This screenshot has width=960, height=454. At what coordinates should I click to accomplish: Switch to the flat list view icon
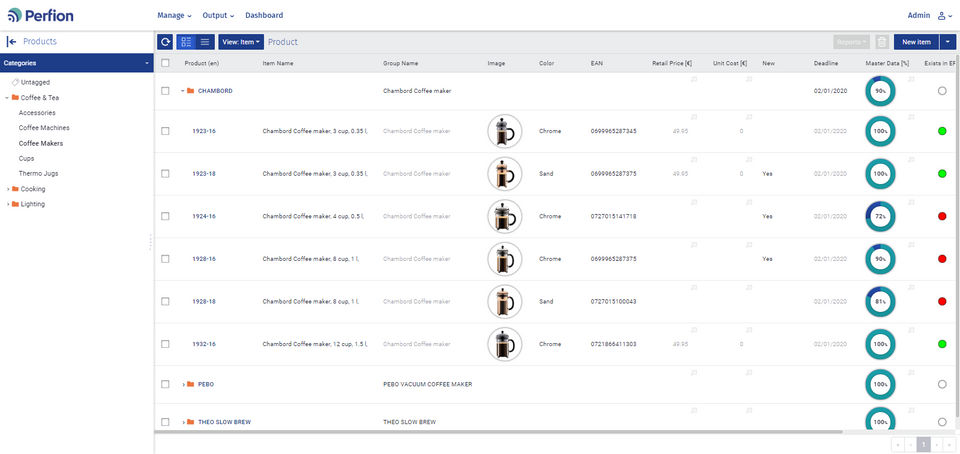205,42
